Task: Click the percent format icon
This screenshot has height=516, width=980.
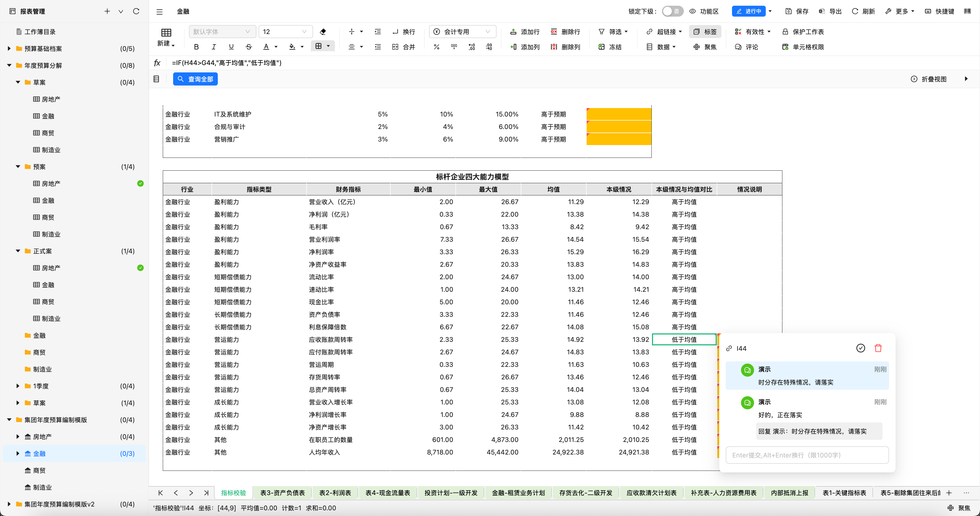Action: 436,47
